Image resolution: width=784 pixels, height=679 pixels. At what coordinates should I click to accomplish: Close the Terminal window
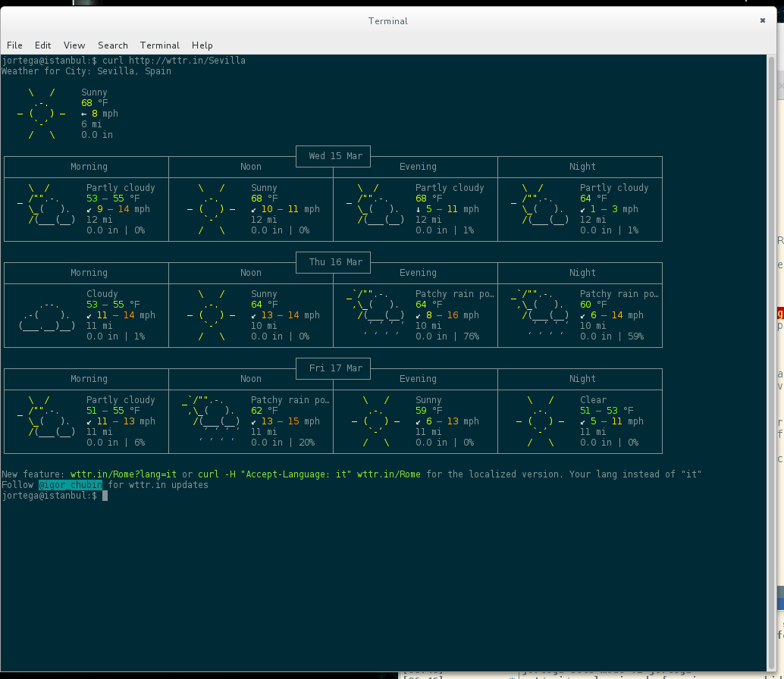pos(763,20)
